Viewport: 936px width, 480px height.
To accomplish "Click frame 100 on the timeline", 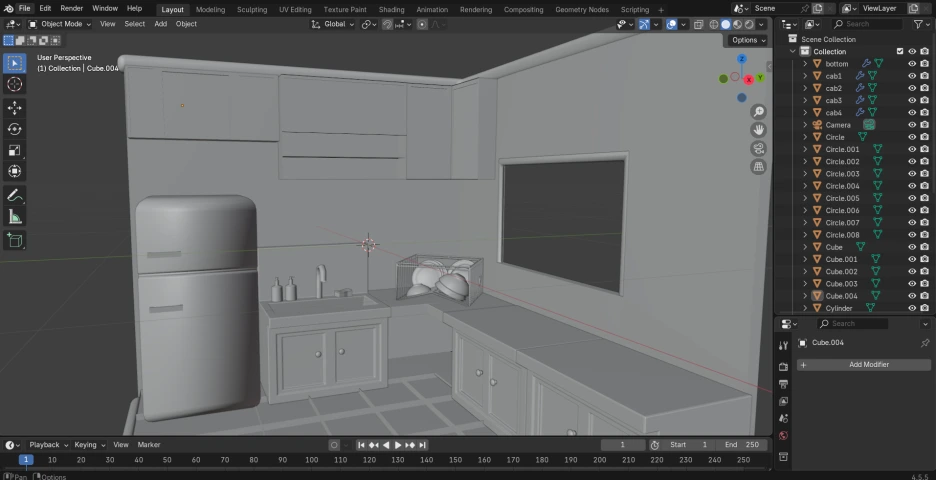I will [312, 460].
